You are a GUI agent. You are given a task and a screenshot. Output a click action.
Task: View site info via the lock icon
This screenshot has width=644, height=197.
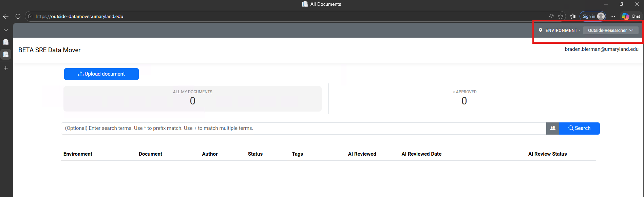coord(30,16)
